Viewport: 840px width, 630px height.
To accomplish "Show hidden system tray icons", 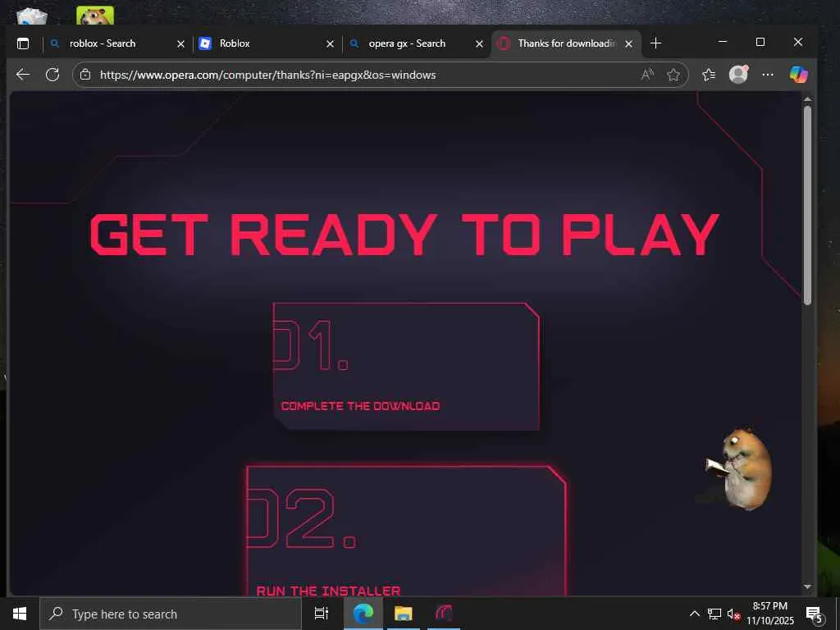I will click(x=694, y=614).
